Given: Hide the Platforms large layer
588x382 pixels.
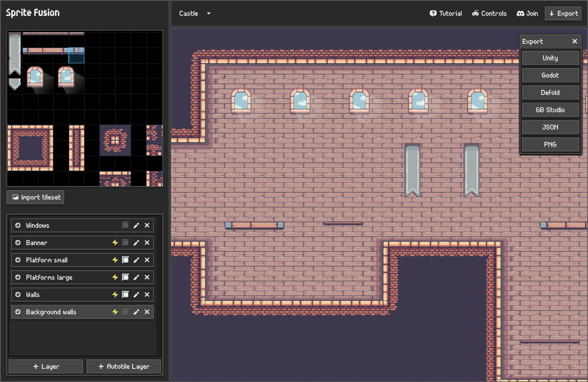Looking at the screenshot, I should pyautogui.click(x=18, y=277).
